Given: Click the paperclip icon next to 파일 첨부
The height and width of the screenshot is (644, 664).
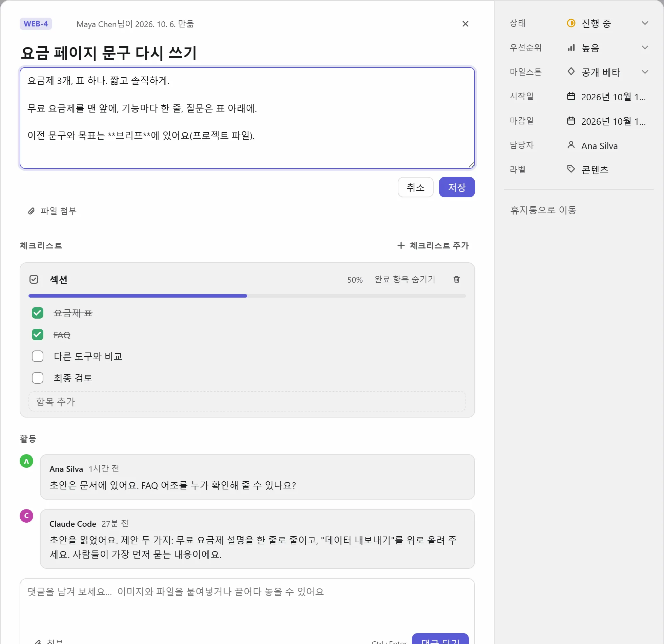Looking at the screenshot, I should click(x=32, y=211).
